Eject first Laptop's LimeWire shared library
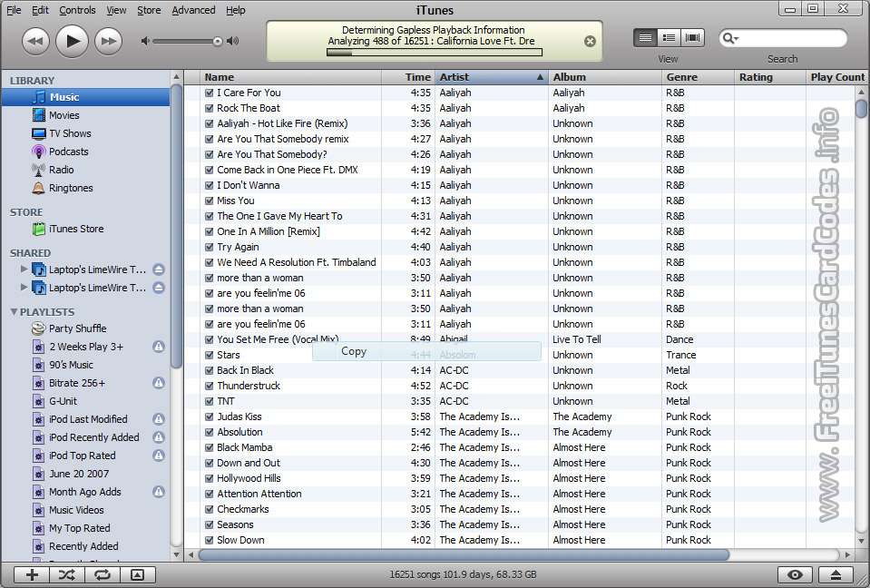The image size is (870, 588). 159,269
